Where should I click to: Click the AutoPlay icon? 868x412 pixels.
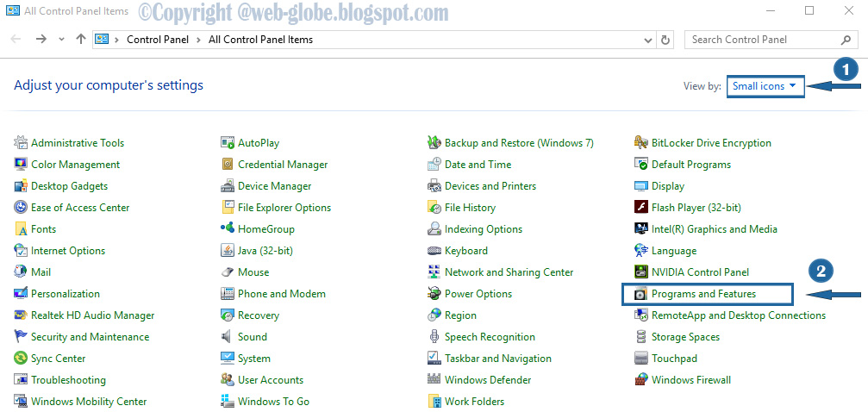coord(228,143)
